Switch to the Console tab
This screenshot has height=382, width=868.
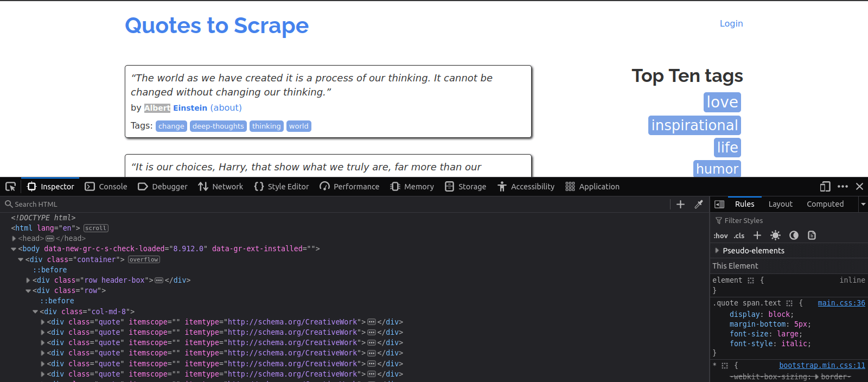[x=106, y=187]
